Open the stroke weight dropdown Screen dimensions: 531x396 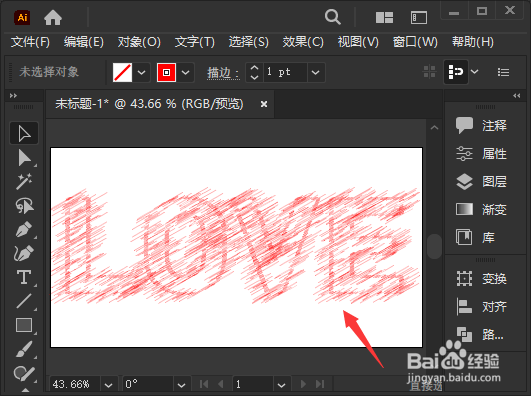point(316,72)
